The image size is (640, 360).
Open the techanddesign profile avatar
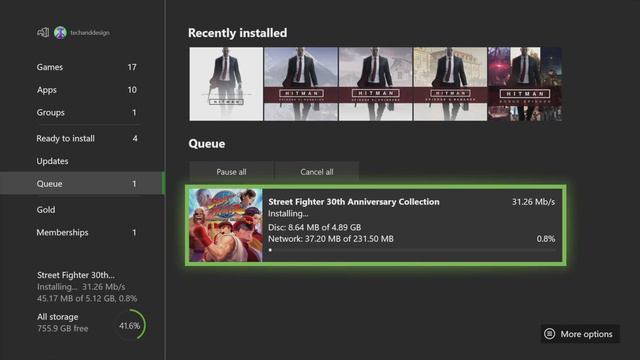(x=60, y=32)
